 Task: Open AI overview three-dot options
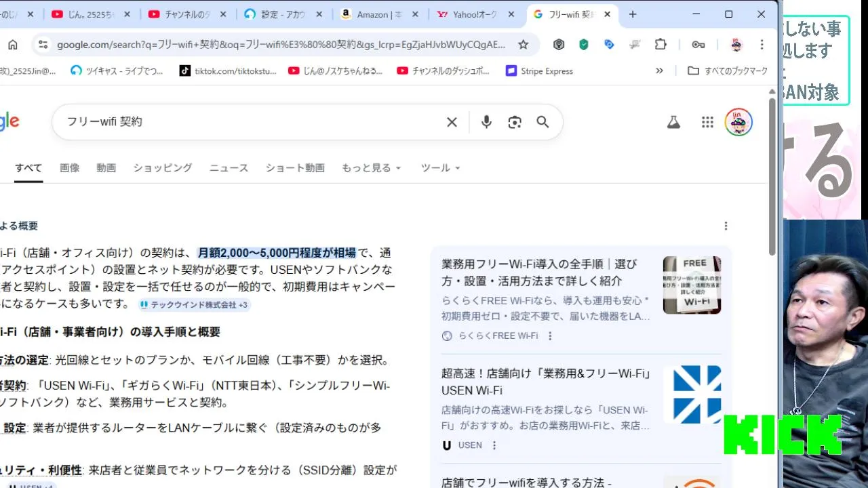pos(726,226)
